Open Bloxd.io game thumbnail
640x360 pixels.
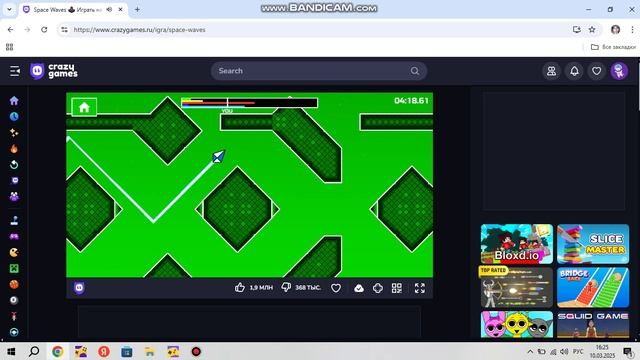tap(517, 244)
